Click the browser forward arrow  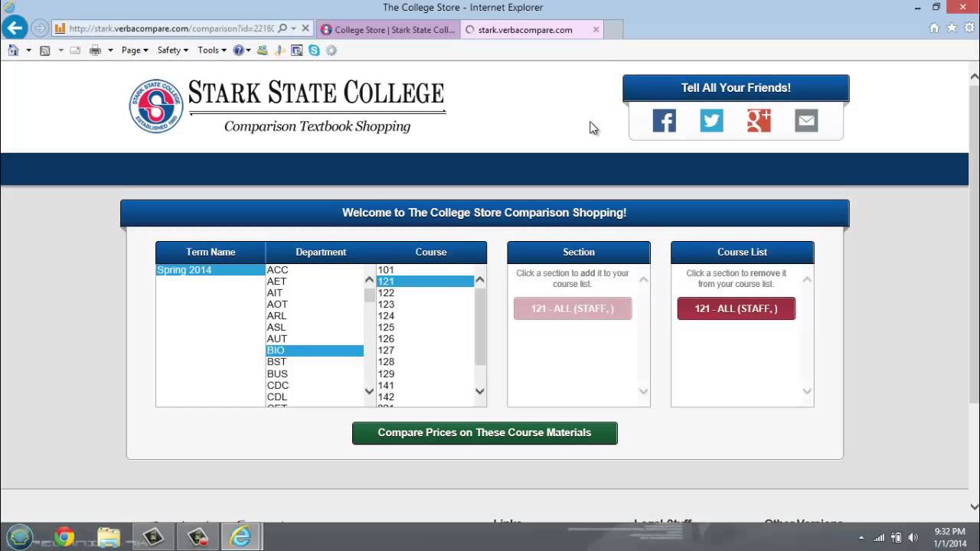[40, 29]
